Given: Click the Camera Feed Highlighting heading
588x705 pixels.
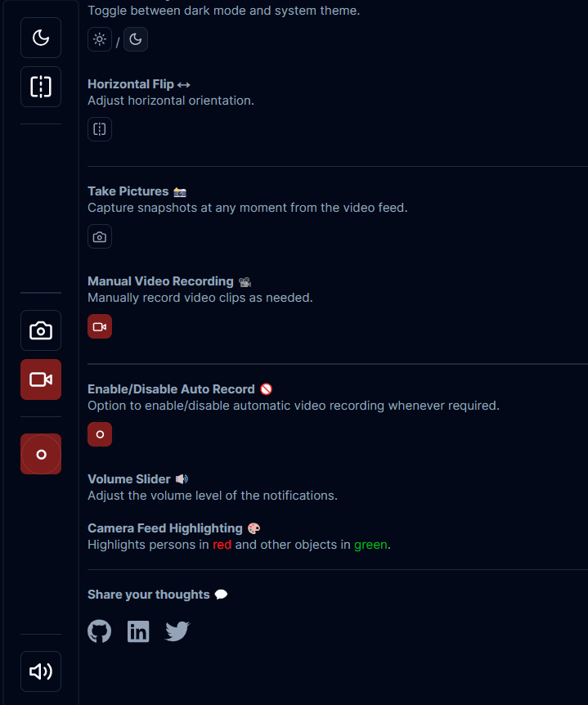Looking at the screenshot, I should tap(165, 528).
